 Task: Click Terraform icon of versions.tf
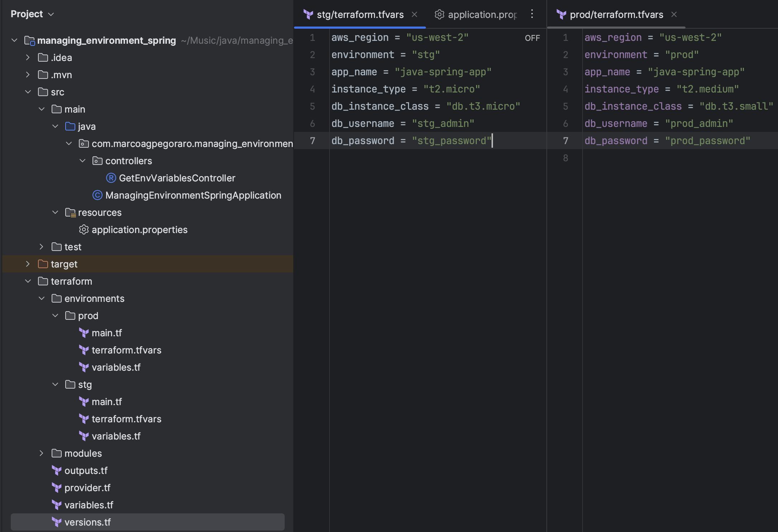[x=57, y=522]
